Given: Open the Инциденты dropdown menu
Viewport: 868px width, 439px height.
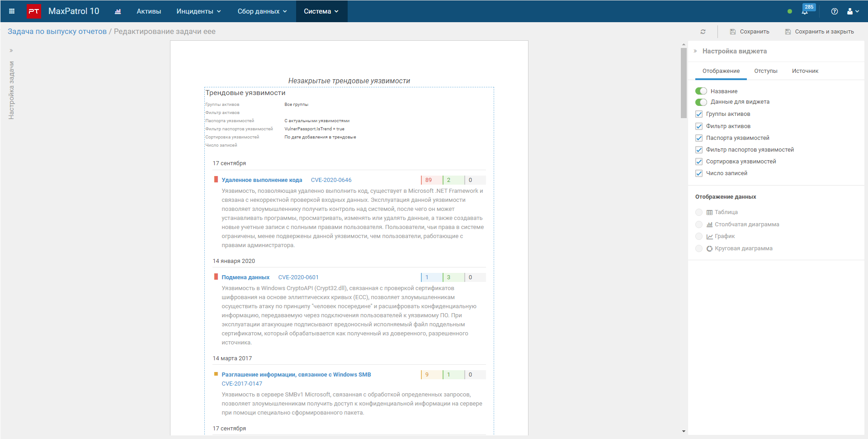Looking at the screenshot, I should [x=198, y=11].
